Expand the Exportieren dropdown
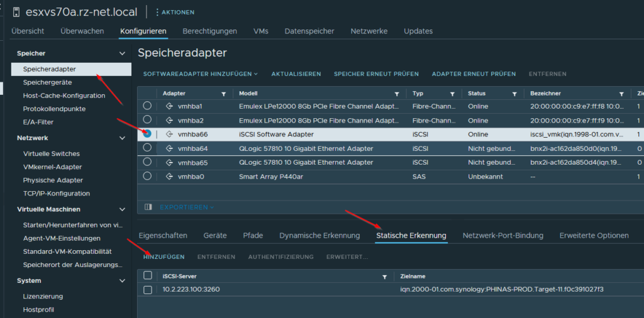 [x=186, y=207]
